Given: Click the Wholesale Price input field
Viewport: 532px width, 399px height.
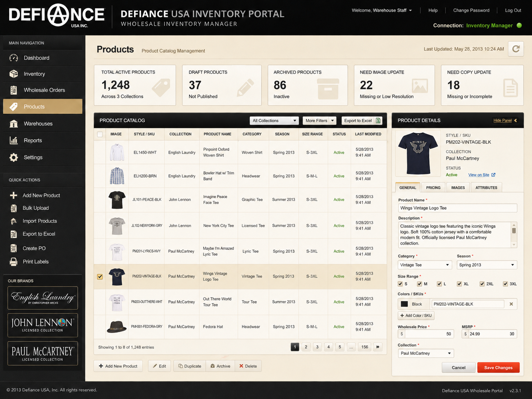Looking at the screenshot, I should tap(426, 334).
